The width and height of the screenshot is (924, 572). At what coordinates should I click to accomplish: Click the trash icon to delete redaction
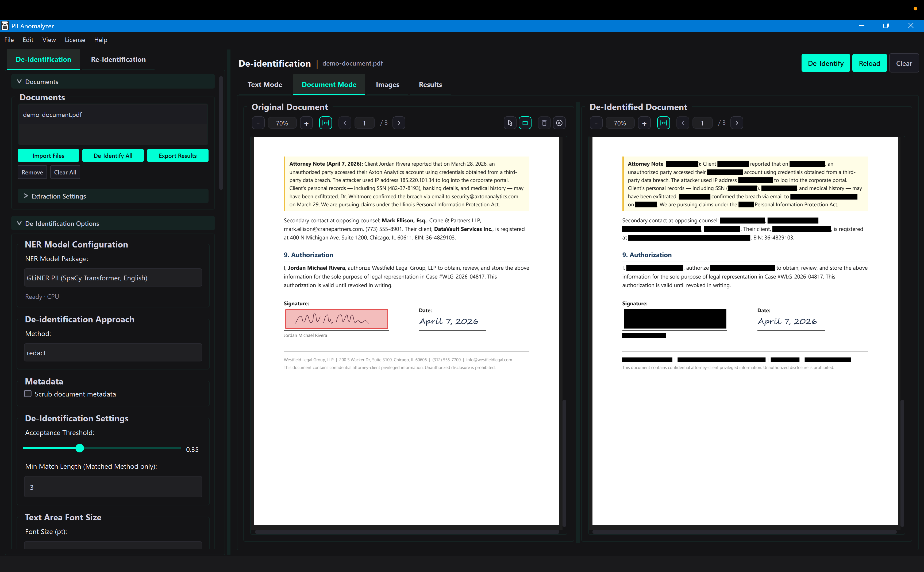tap(544, 123)
